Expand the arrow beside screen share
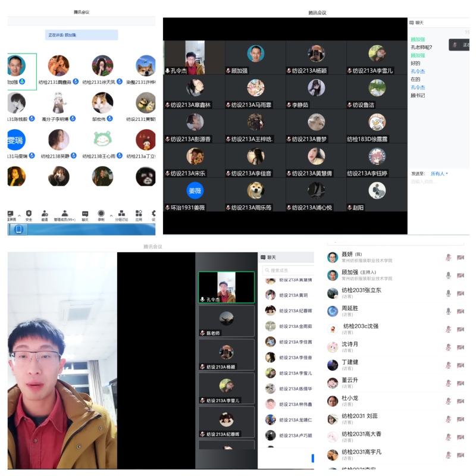 pos(19,215)
